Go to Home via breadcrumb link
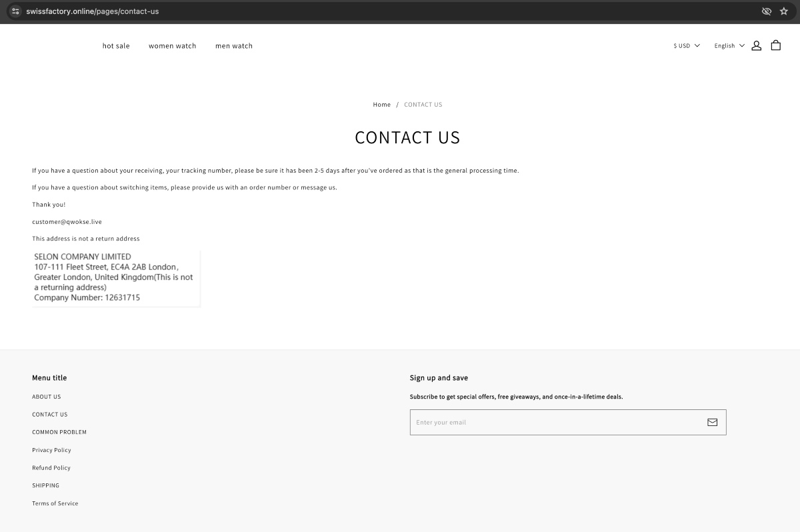 click(x=381, y=104)
